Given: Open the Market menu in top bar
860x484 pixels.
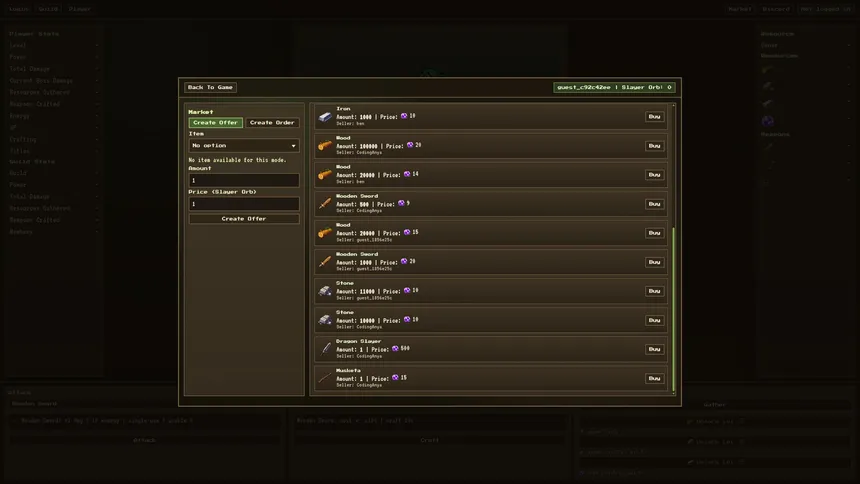Looking at the screenshot, I should click(x=740, y=9).
